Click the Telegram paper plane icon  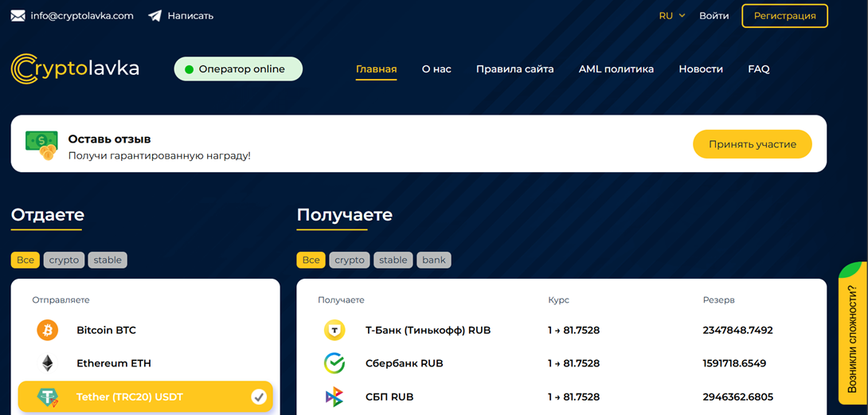click(x=155, y=15)
